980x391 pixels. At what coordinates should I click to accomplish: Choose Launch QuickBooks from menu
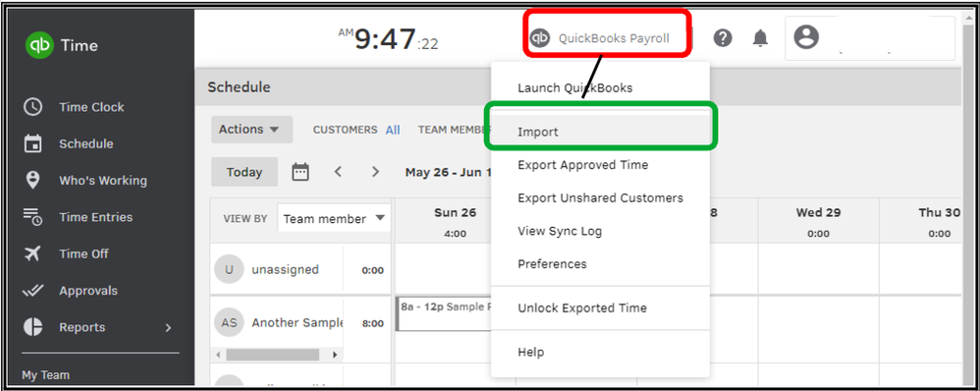tap(575, 87)
